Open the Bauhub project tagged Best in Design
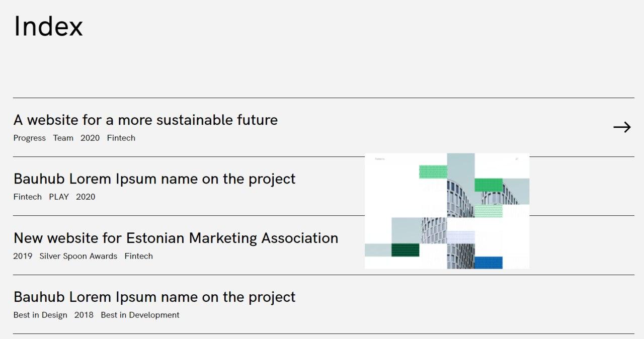 pos(154,297)
